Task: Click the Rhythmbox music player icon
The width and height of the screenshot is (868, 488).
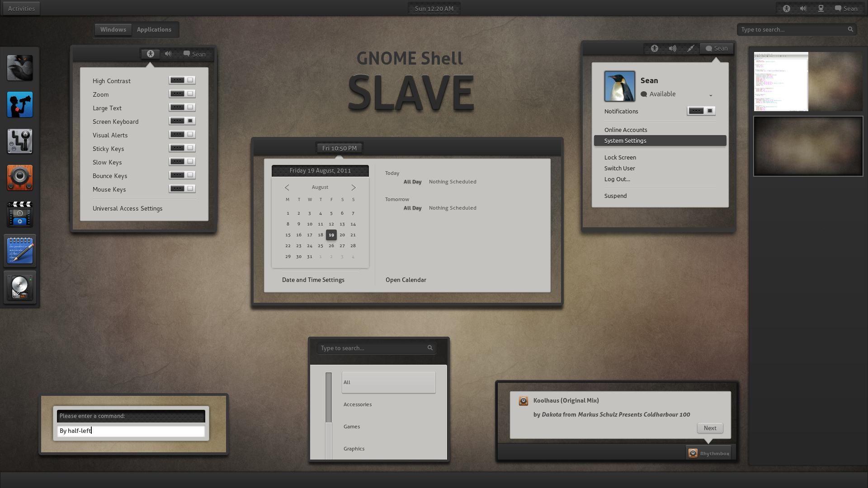Action: tap(693, 454)
